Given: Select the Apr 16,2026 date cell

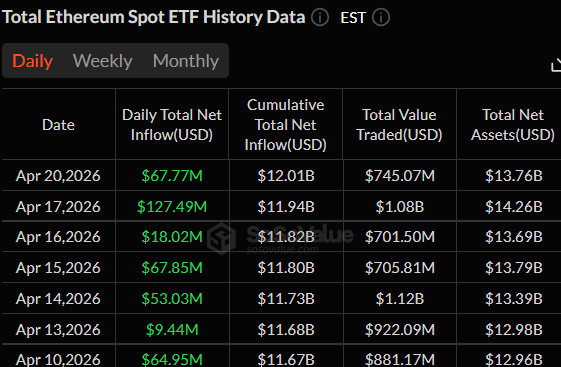Looking at the screenshot, I should [x=58, y=237].
